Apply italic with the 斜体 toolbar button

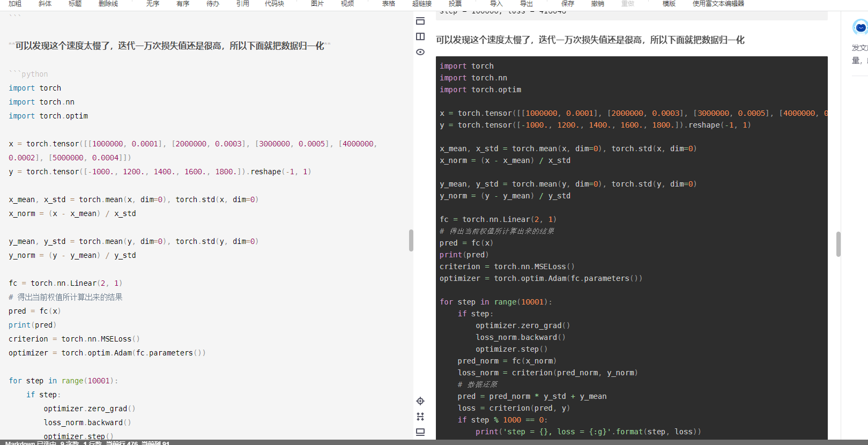point(45,3)
